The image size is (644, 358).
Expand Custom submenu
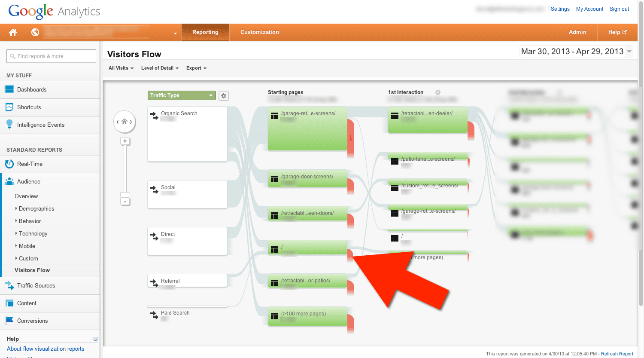(x=28, y=258)
